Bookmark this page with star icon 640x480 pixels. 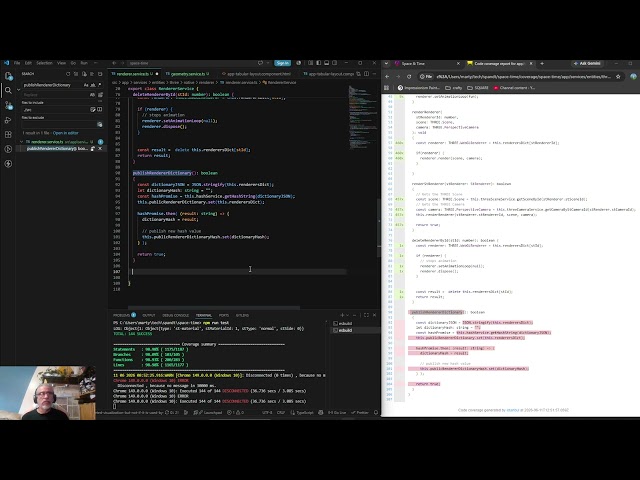[618, 76]
